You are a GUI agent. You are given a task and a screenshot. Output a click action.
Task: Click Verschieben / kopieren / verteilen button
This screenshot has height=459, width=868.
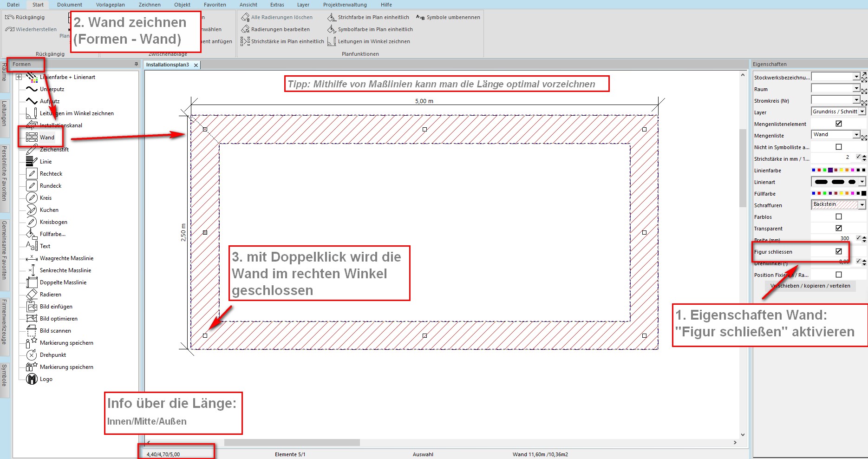click(x=810, y=286)
